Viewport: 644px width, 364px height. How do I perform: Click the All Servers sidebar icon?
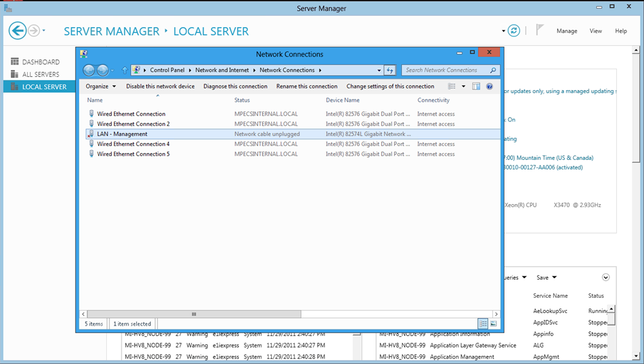point(15,74)
